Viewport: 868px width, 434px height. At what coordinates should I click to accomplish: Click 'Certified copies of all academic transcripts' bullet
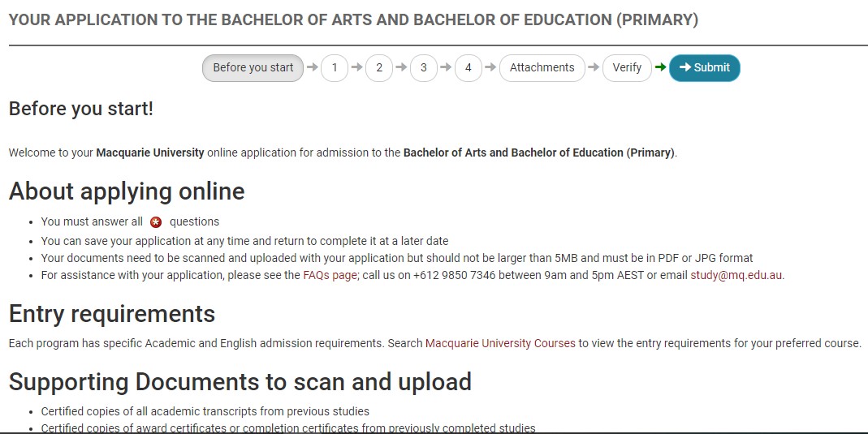point(205,411)
